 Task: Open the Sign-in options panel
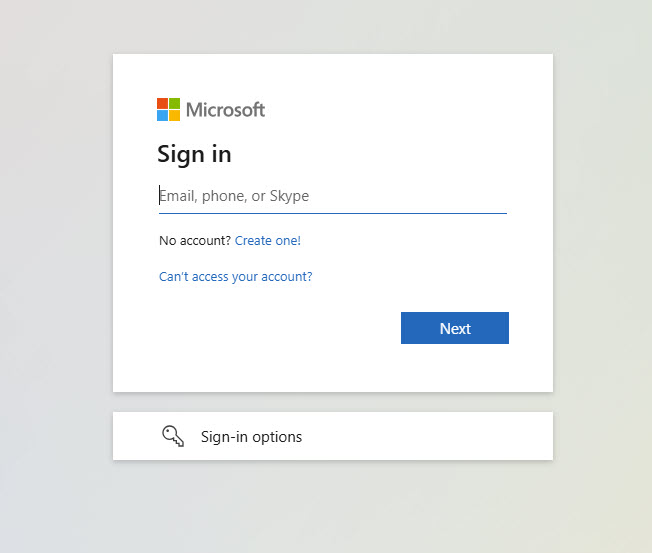tap(333, 436)
